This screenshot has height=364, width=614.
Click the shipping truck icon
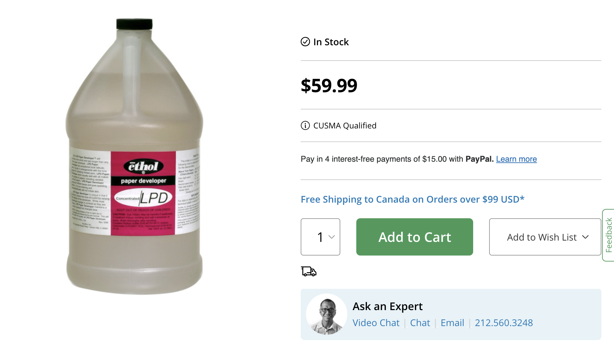(309, 272)
